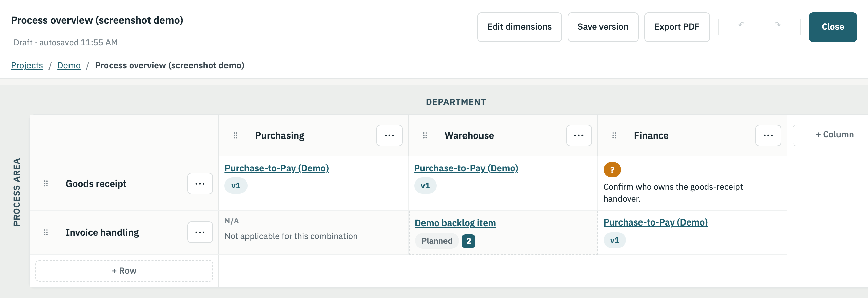Click v1 badge in Purchasing Goods receipt cell
Screen dimensions: 868x298
click(236, 186)
